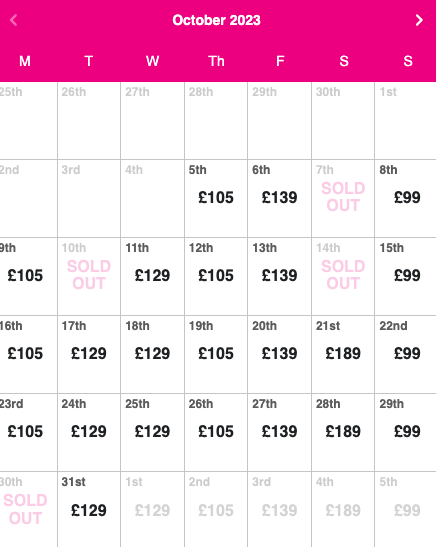This screenshot has width=436, height=547.
Task: Pick 28th October for £189
Action: (343, 433)
